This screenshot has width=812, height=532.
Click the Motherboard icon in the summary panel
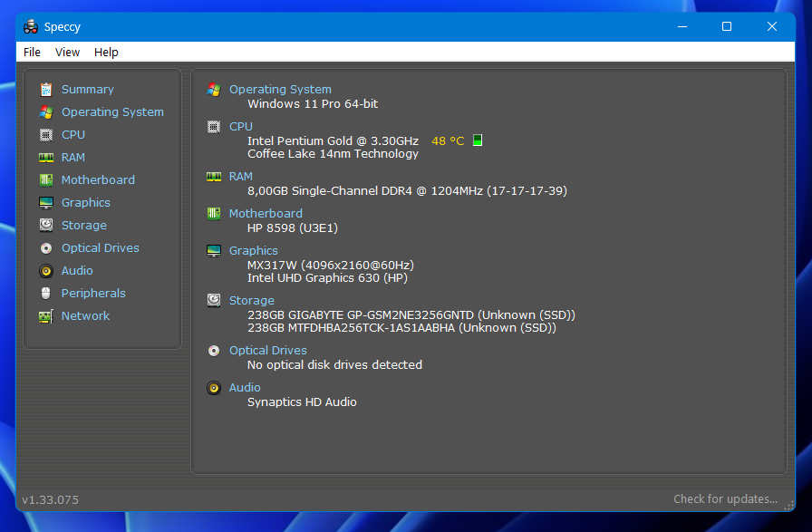coord(214,213)
